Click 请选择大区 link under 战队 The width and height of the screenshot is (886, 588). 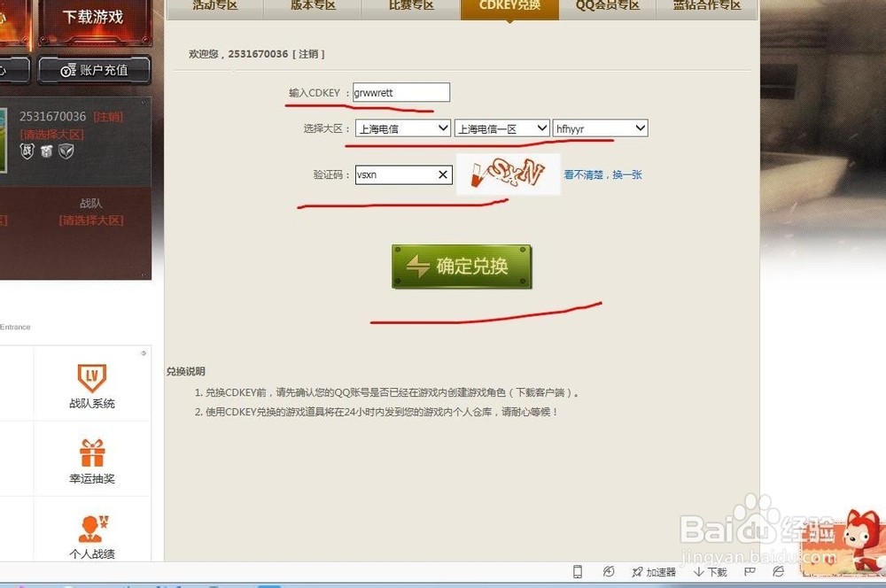click(91, 220)
